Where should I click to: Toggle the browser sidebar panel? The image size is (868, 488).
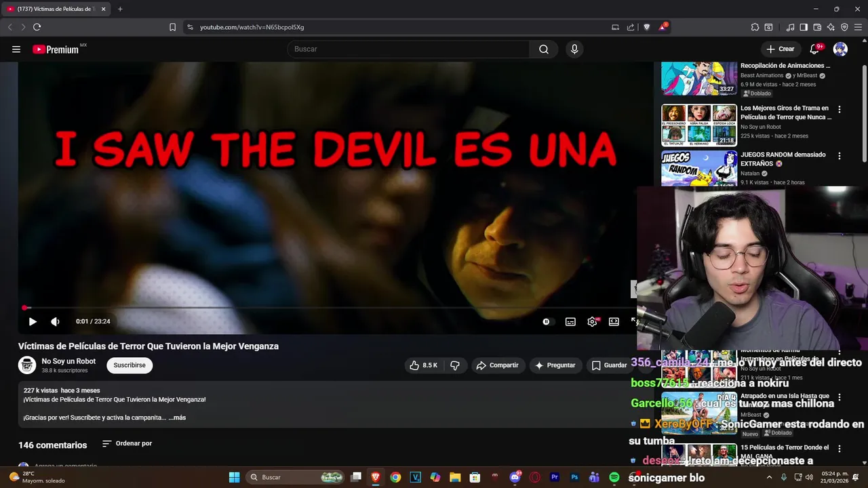(804, 27)
